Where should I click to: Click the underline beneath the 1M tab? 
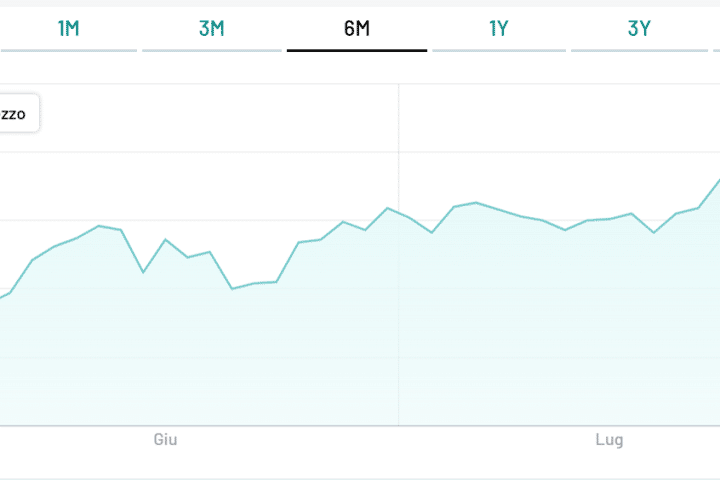(68, 50)
